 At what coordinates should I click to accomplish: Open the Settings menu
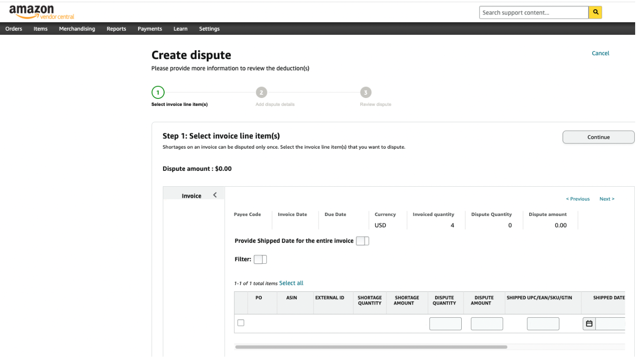209,28
